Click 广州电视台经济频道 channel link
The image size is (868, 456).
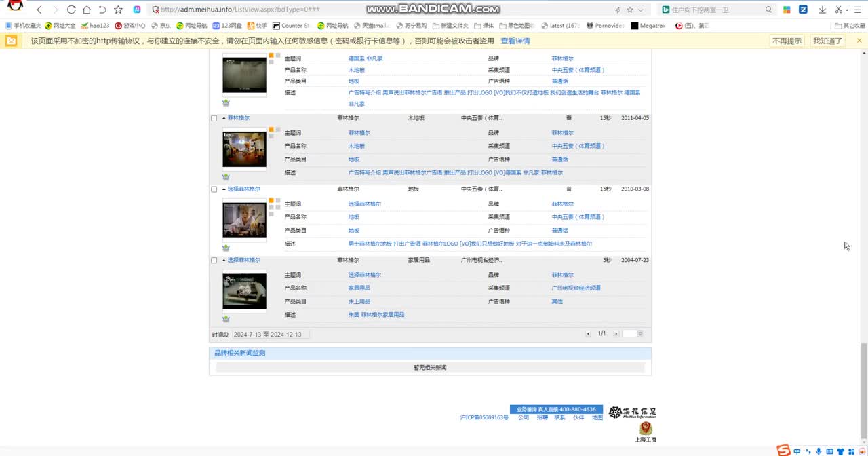pyautogui.click(x=576, y=288)
